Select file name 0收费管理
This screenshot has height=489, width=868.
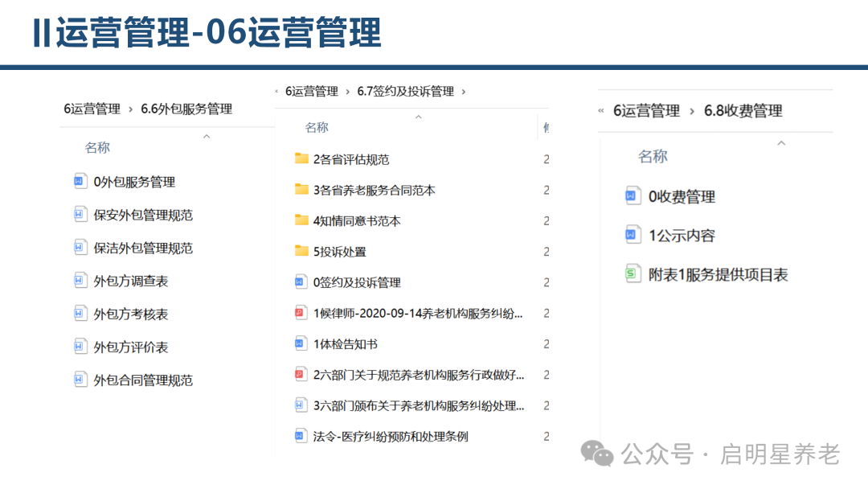pyautogui.click(x=682, y=197)
